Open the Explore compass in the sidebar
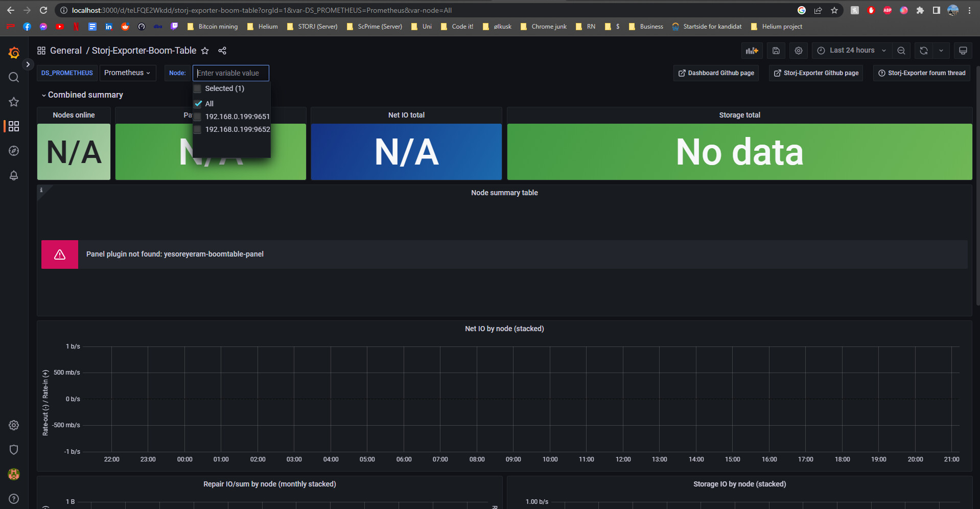Viewport: 980px width, 509px height. pos(14,151)
